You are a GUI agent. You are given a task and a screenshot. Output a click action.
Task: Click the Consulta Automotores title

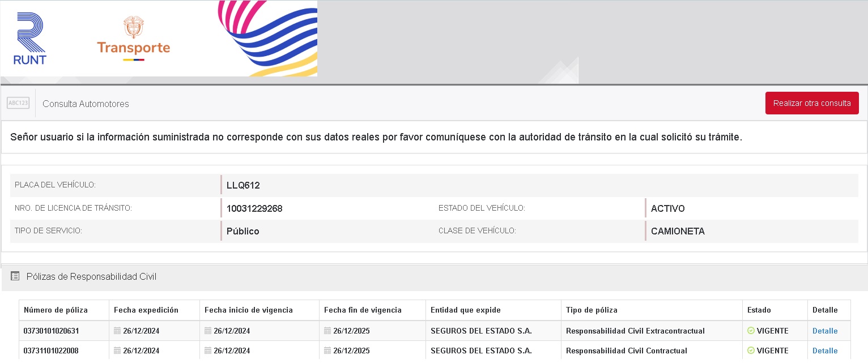tap(86, 104)
